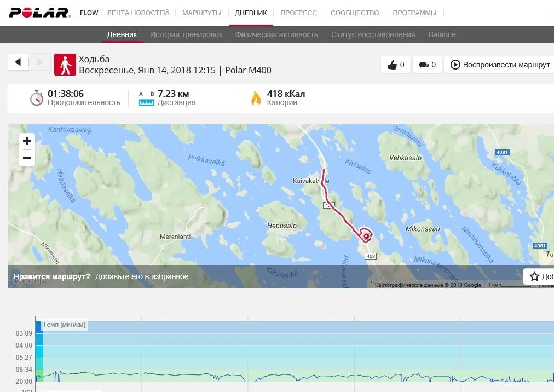Open Лента новостей menu item
The height and width of the screenshot is (392, 554).
click(138, 13)
